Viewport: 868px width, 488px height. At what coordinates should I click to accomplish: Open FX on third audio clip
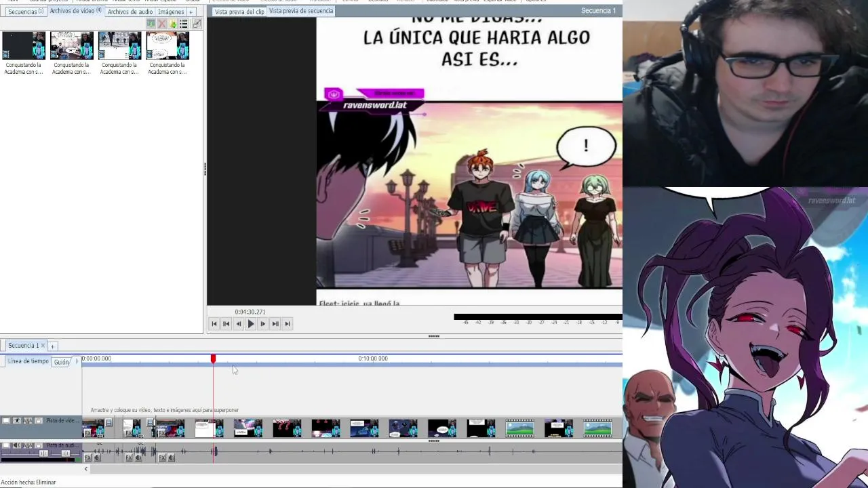[161, 458]
